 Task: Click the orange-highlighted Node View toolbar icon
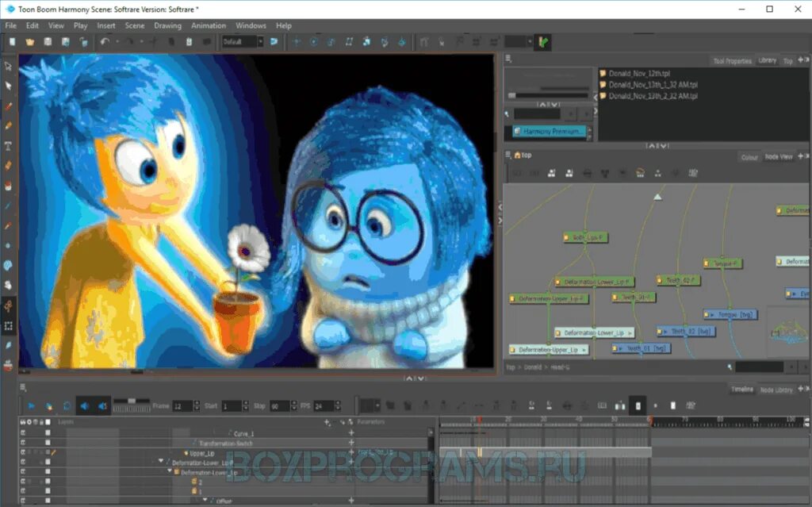coord(640,173)
